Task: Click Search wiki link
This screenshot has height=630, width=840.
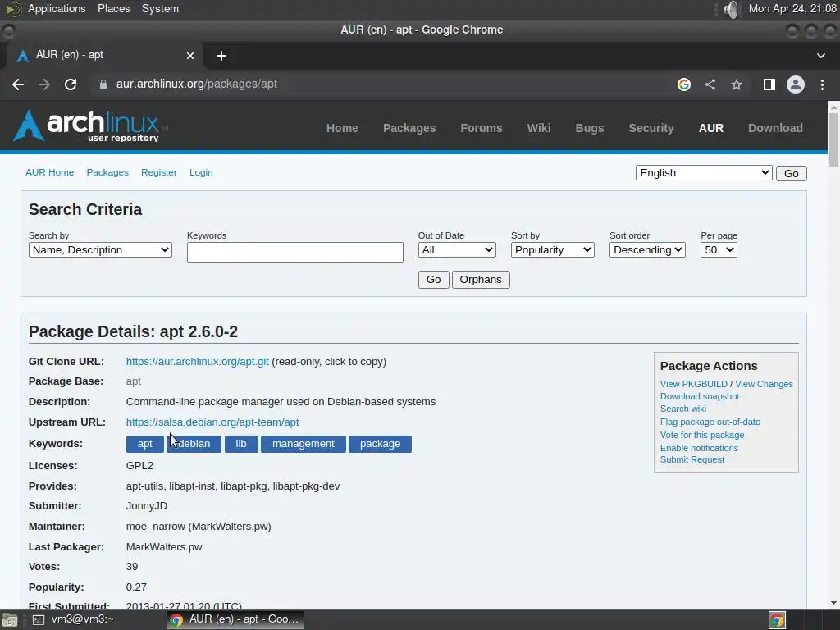Action: coord(682,409)
